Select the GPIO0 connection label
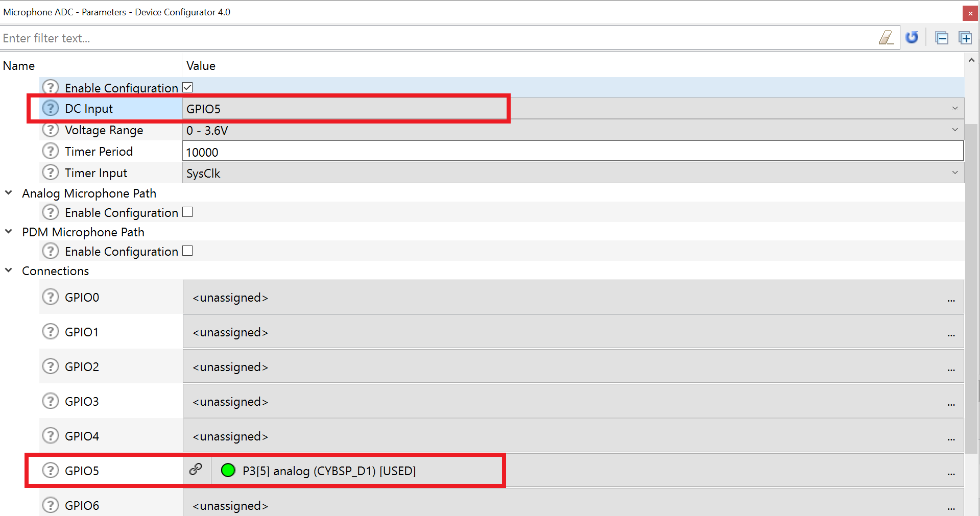 click(x=82, y=297)
